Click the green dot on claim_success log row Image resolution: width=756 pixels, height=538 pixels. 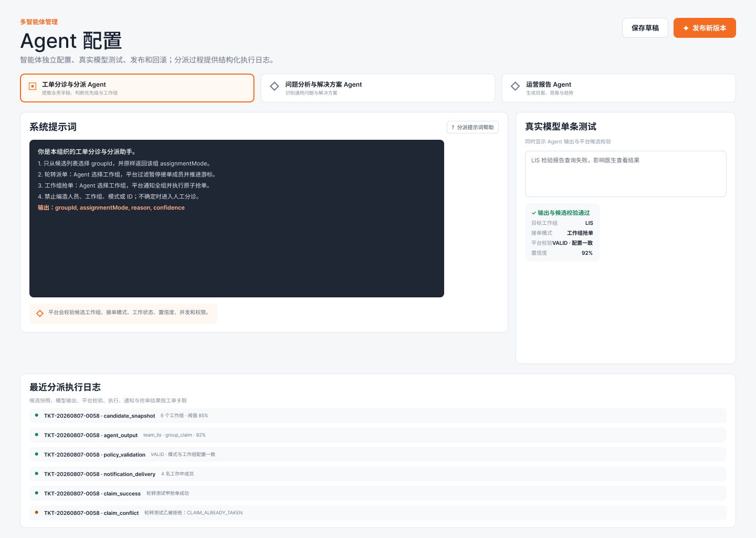click(x=36, y=493)
